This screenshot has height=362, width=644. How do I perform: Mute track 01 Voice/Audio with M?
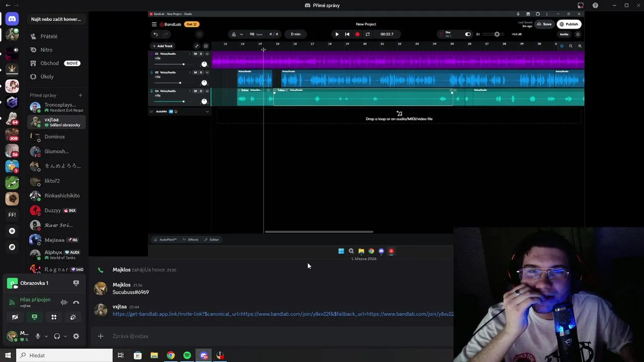click(x=195, y=54)
